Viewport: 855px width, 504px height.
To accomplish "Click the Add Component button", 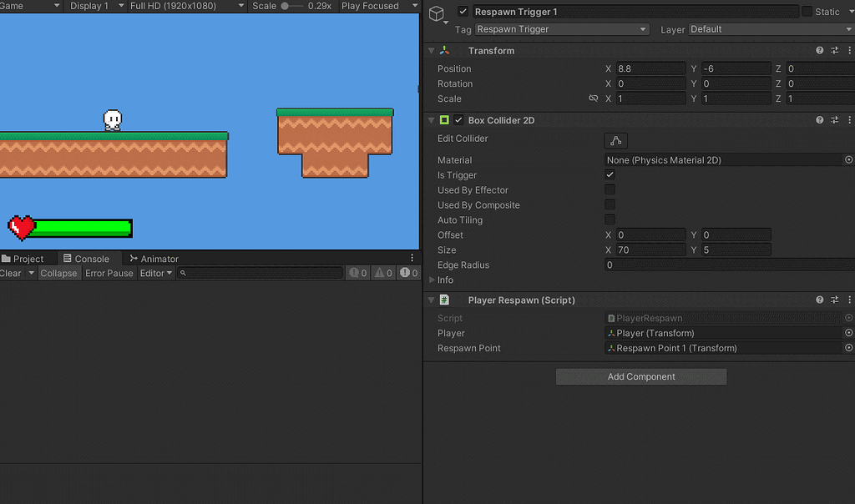I will 640,376.
